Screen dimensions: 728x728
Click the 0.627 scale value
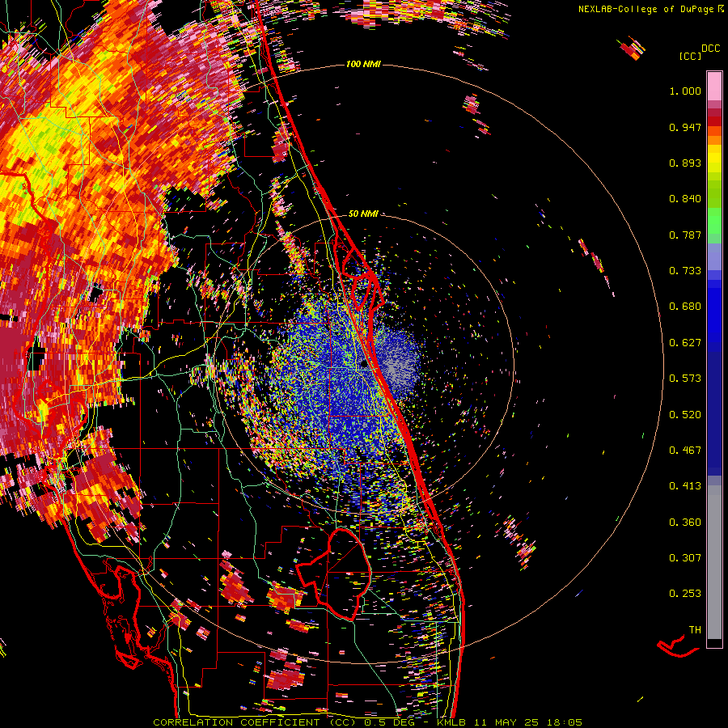[685, 343]
